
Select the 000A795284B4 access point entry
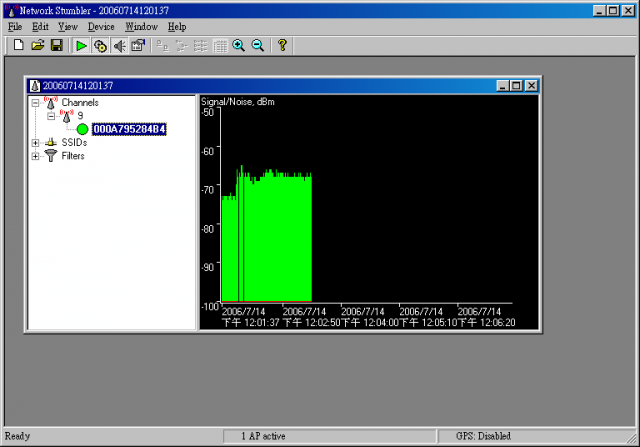tap(129, 129)
